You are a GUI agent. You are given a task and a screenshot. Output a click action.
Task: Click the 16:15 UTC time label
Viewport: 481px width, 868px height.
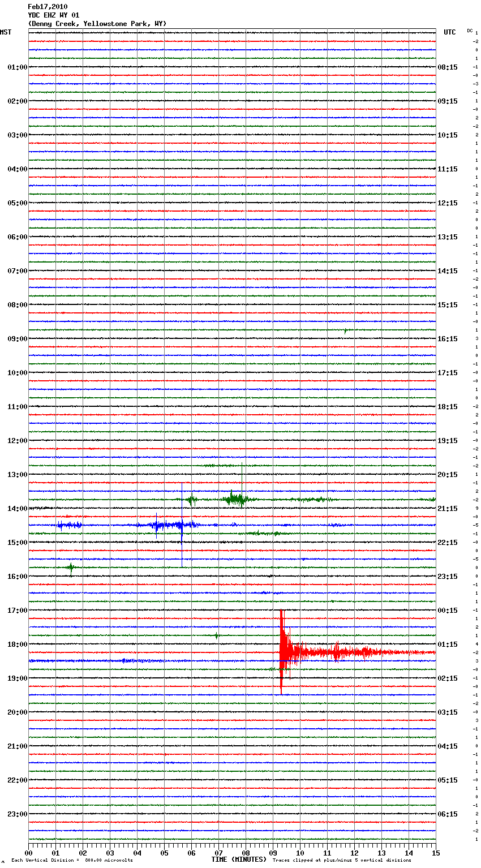tap(448, 339)
